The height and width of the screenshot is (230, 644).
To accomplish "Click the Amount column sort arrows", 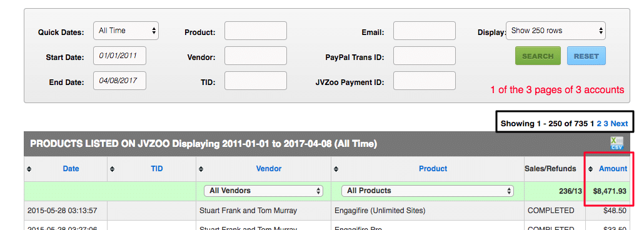I will [x=591, y=169].
